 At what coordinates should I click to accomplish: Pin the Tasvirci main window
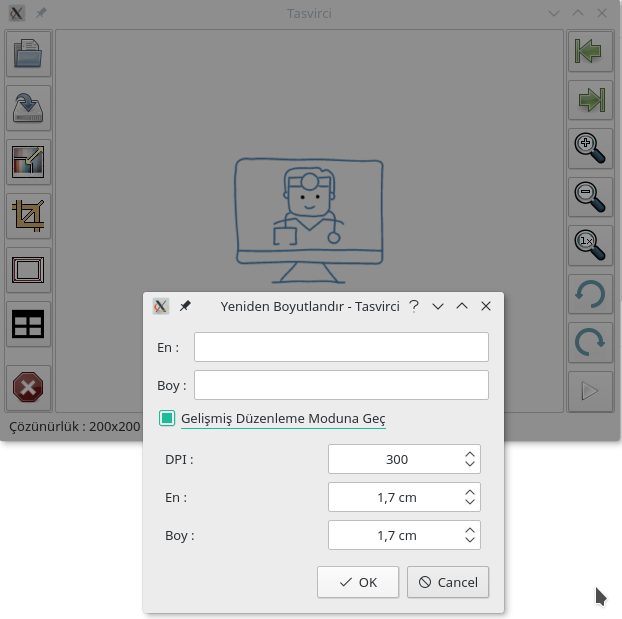click(x=41, y=13)
